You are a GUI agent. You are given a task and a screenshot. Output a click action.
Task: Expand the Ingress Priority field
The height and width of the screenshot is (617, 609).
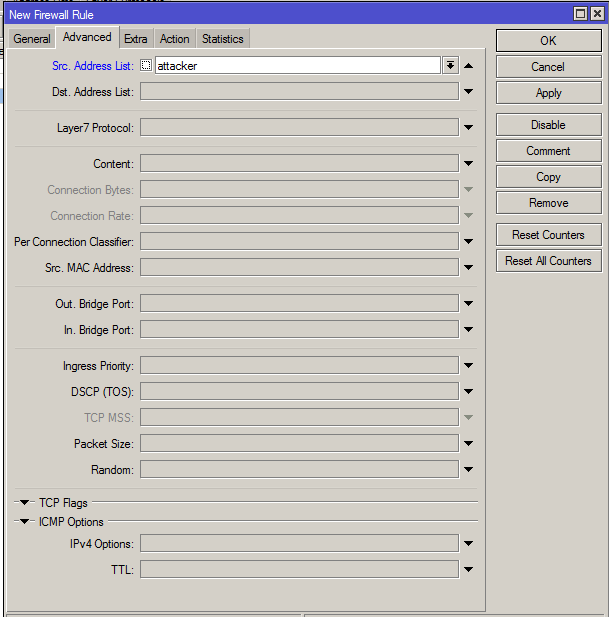[468, 366]
